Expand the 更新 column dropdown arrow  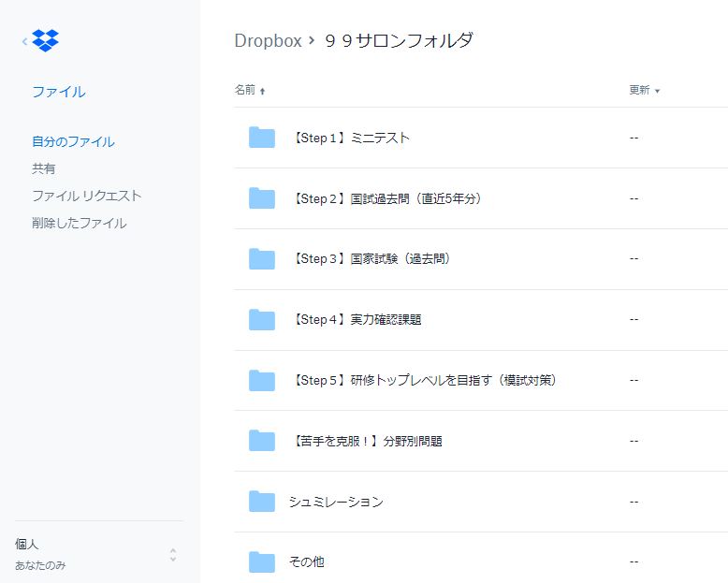pyautogui.click(x=657, y=91)
